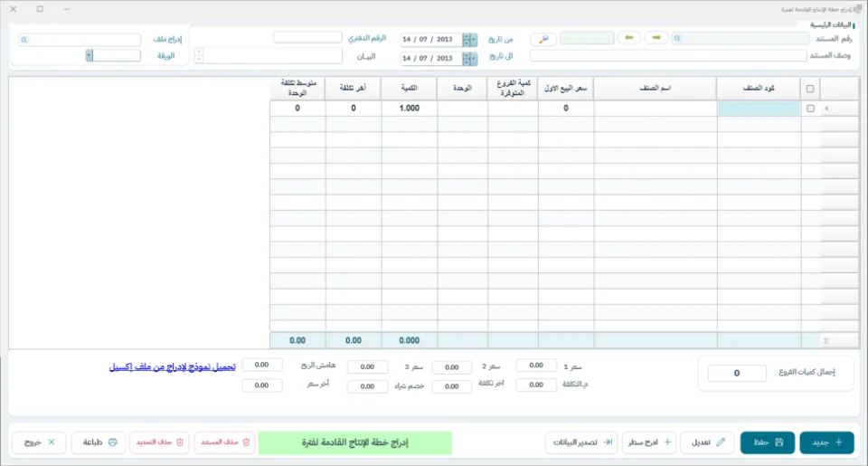Click the 'طباعة' print button
Image resolution: width=868 pixels, height=466 pixels.
pos(98,442)
